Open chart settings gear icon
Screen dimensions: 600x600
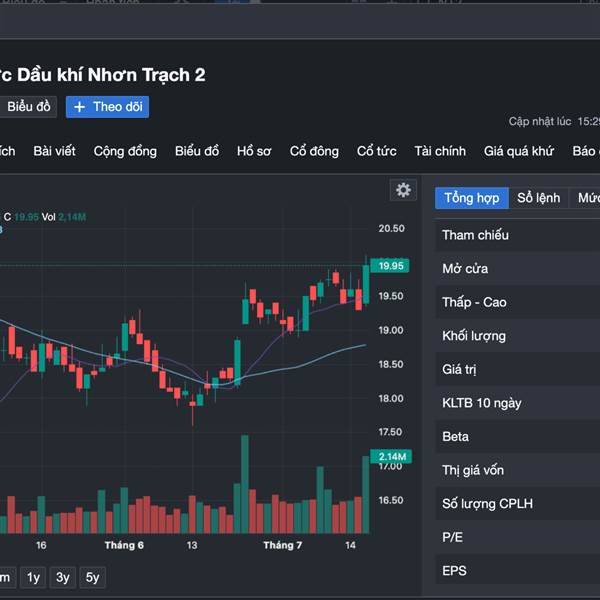tap(403, 190)
